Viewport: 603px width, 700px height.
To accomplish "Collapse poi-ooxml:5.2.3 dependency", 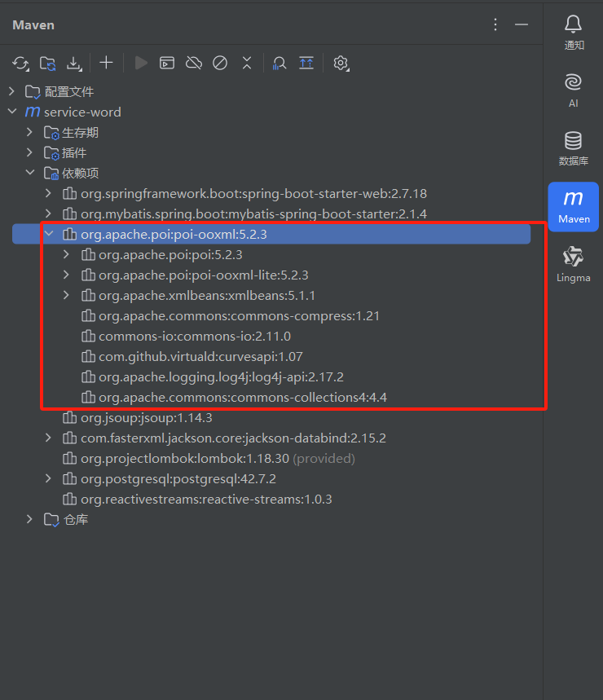I will click(x=49, y=234).
